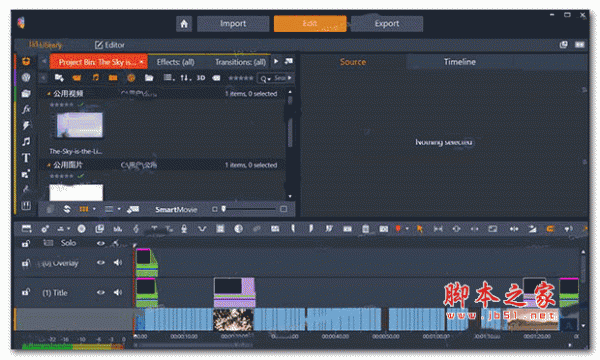
Task: Open Collections in the sidebar
Action: (x=26, y=94)
